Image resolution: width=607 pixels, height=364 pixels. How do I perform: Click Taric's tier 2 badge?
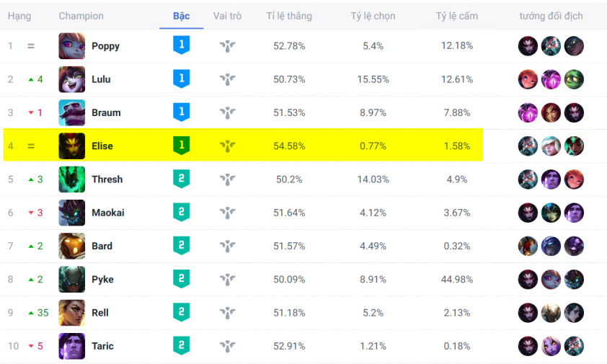pos(181,345)
